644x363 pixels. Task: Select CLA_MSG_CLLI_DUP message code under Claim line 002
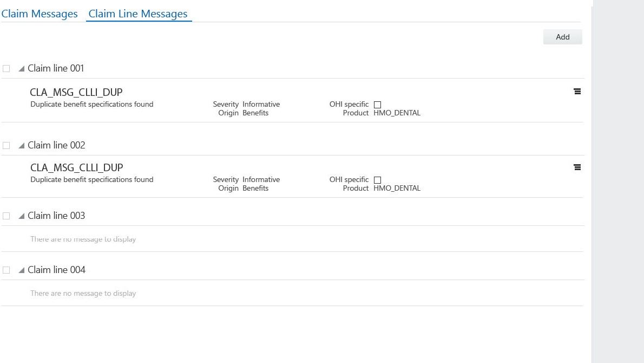76,168
